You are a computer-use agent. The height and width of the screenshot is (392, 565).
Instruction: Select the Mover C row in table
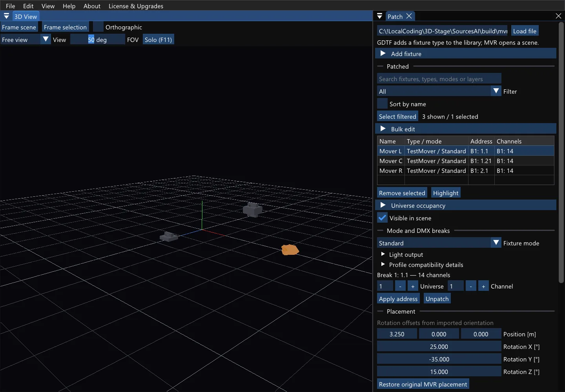466,161
